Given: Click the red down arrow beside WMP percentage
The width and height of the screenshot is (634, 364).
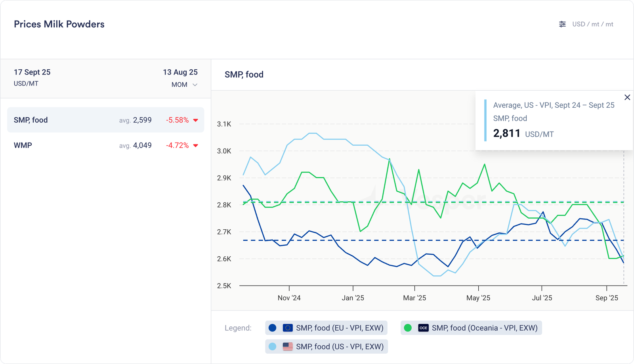Looking at the screenshot, I should click(195, 146).
